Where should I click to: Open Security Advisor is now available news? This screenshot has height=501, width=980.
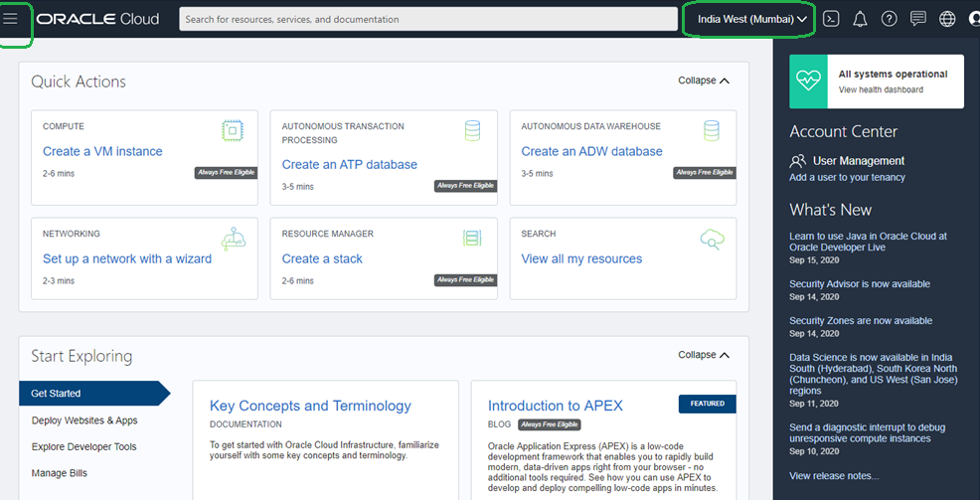[860, 284]
